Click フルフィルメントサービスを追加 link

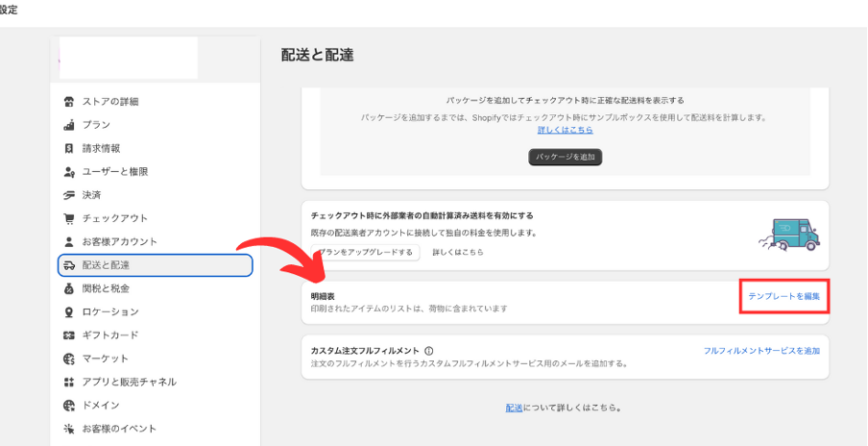click(761, 351)
